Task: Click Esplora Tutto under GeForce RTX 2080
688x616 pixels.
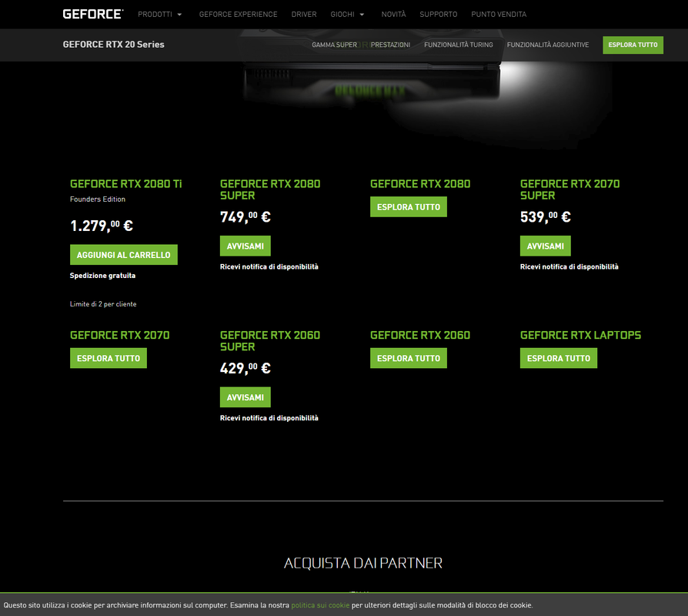Action: pos(409,207)
